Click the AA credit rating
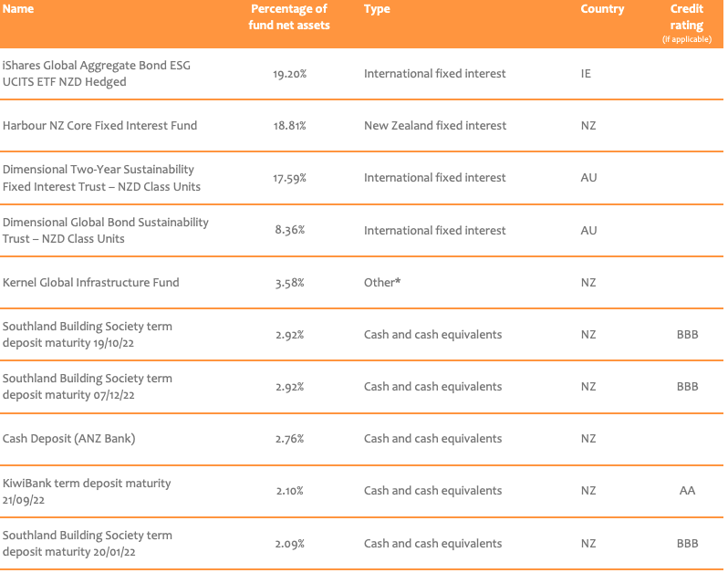The height and width of the screenshot is (573, 728). pos(687,491)
